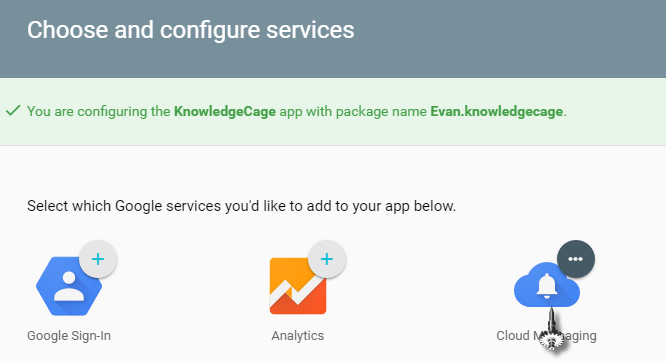Image resolution: width=666 pixels, height=363 pixels.
Task: Click the green configuration confirmation banner
Action: tap(333, 112)
